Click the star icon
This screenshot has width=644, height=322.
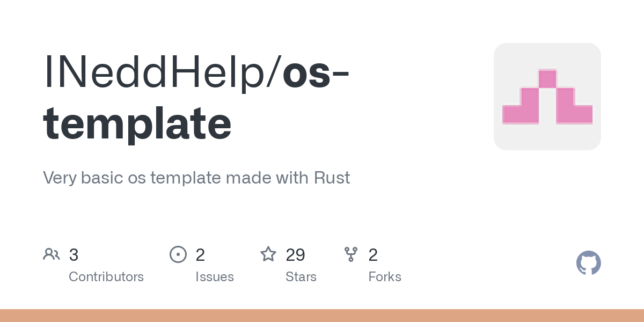[x=268, y=254]
